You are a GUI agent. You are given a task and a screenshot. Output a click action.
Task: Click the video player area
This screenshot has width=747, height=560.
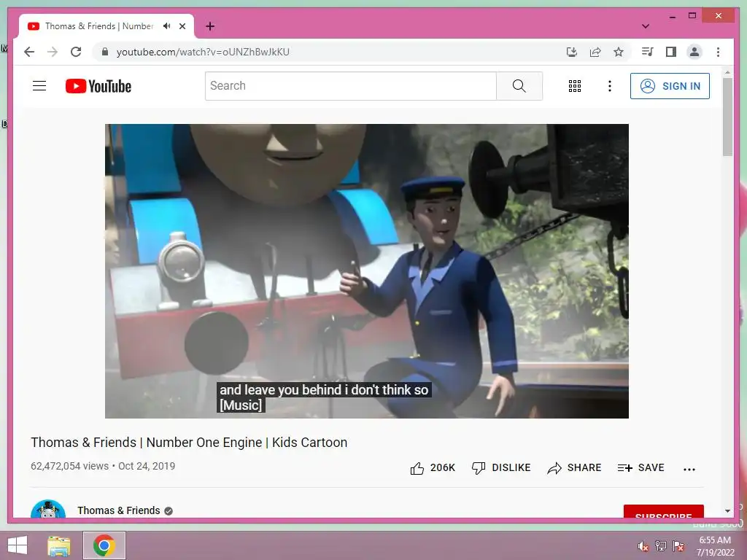[x=367, y=271]
